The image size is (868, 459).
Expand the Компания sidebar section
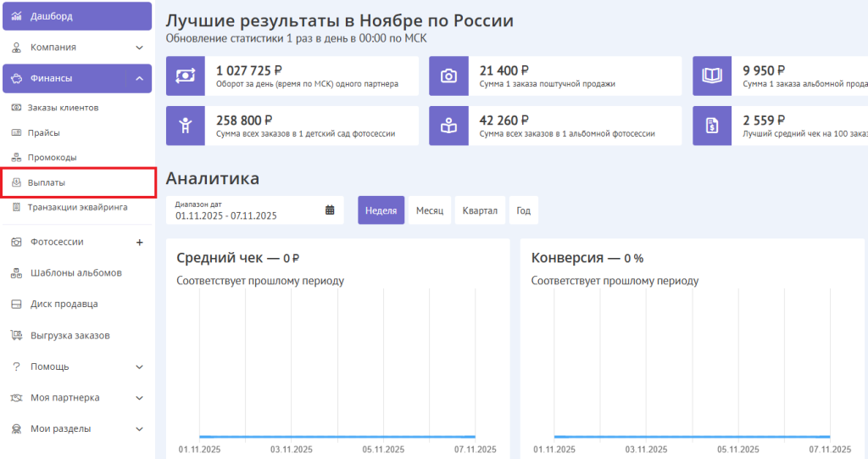click(x=139, y=48)
